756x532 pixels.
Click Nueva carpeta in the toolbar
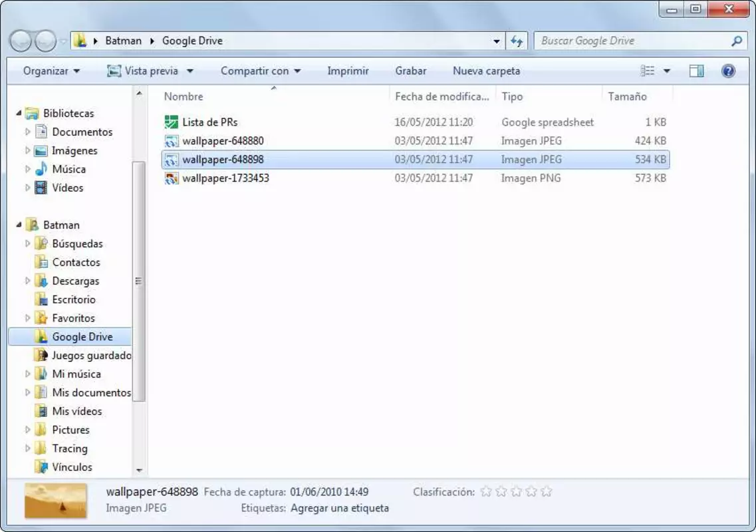[486, 71]
